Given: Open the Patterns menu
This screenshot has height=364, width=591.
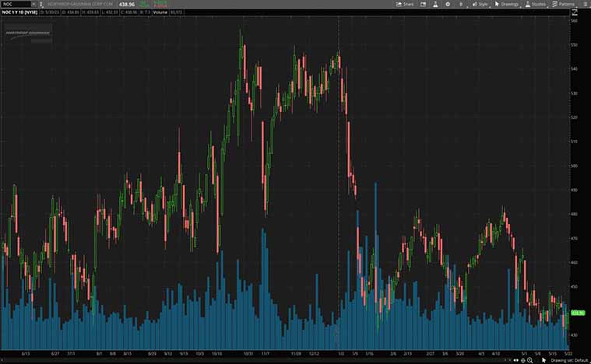Looking at the screenshot, I should [x=564, y=4].
